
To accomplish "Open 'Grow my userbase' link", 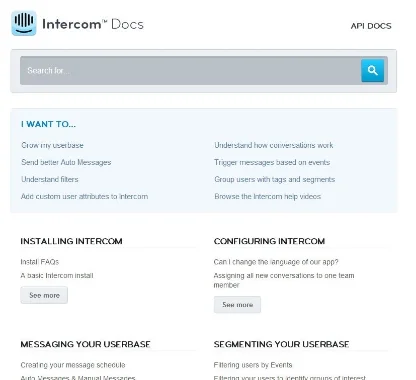I will click(x=52, y=145).
